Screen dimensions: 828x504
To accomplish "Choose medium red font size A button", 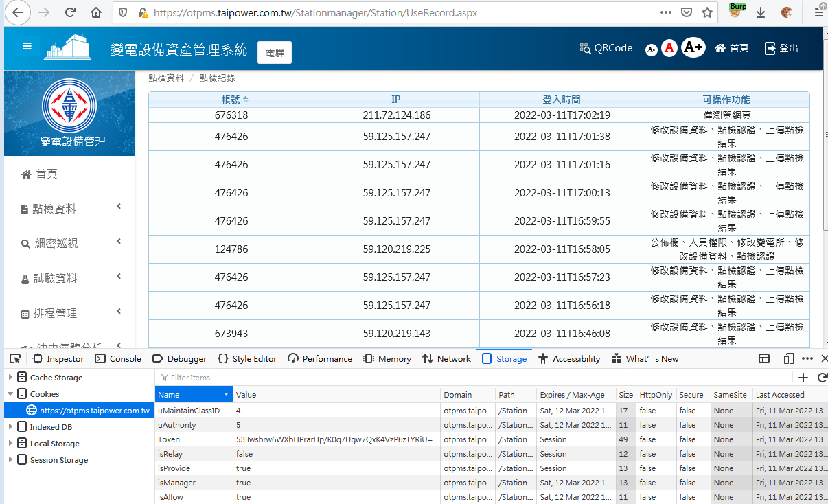I will [669, 48].
